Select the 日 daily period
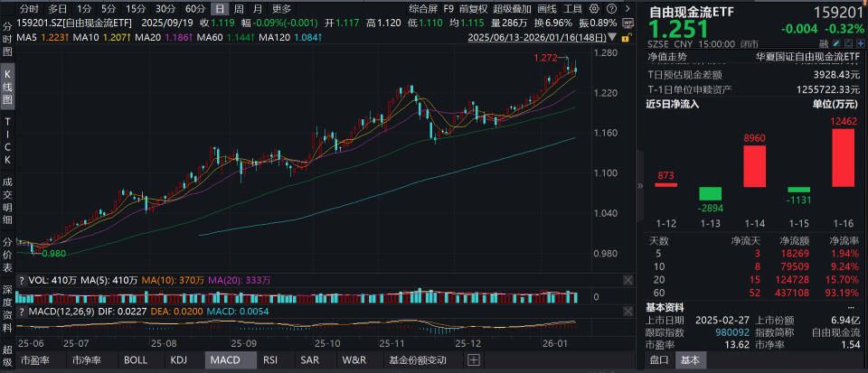Image resolution: width=868 pixels, height=373 pixels. tap(221, 9)
